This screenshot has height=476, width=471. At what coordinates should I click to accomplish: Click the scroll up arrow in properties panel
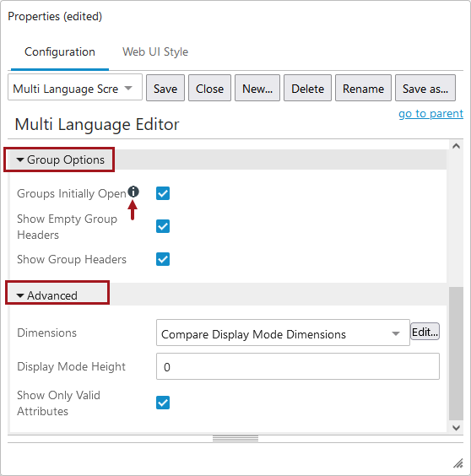coord(456,146)
